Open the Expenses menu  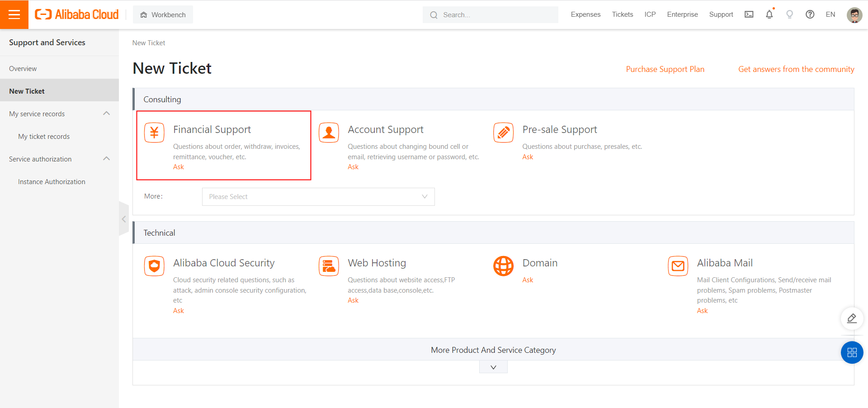(x=585, y=14)
